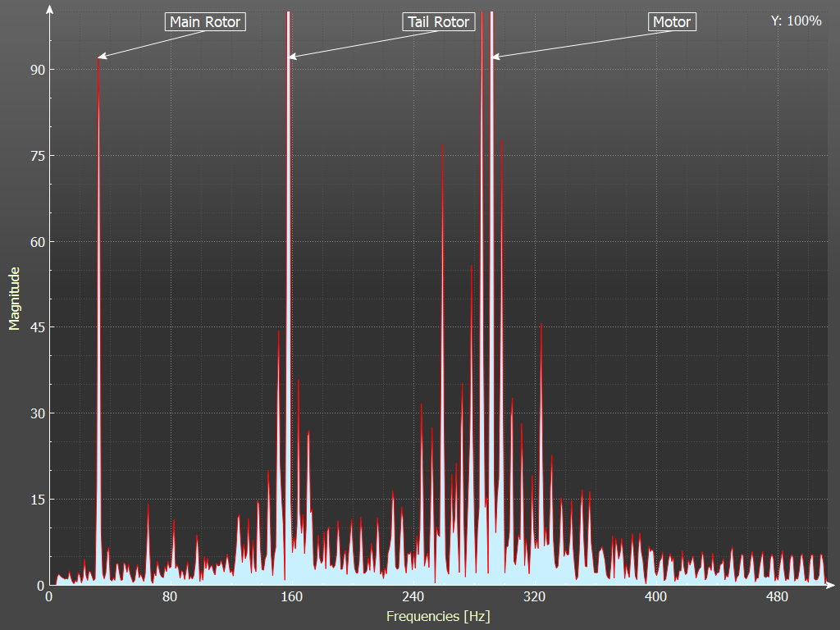Select the 15 magnitude axis tick label
Viewport: 840px width, 630px height.
point(35,500)
